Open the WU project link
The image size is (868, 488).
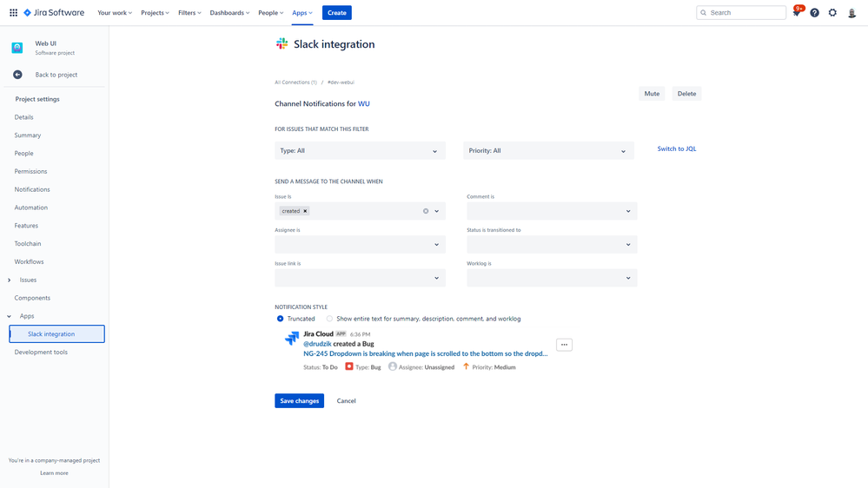coord(364,103)
